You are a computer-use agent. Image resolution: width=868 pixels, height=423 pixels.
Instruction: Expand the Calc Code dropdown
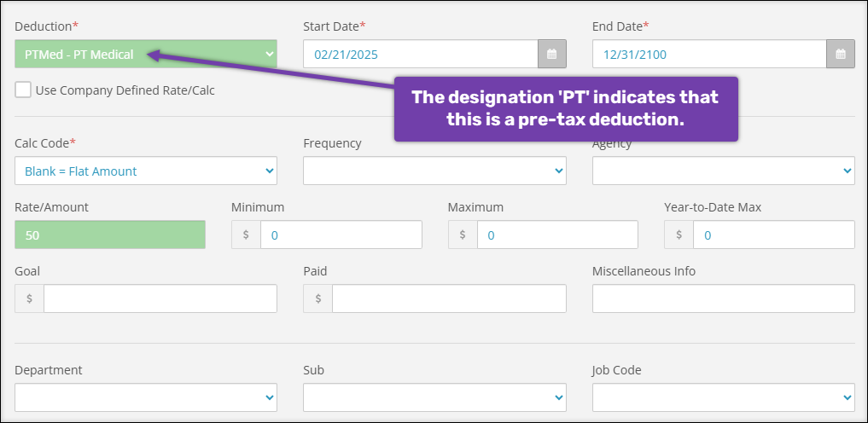(145, 171)
